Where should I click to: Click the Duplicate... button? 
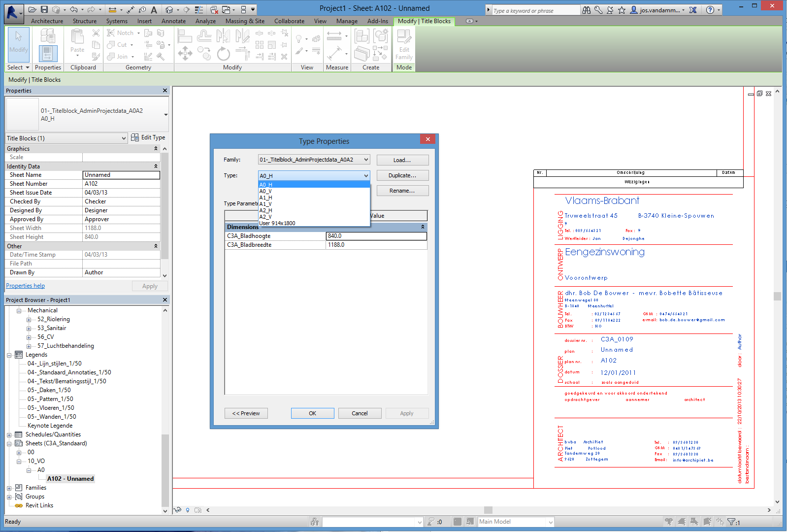click(402, 175)
